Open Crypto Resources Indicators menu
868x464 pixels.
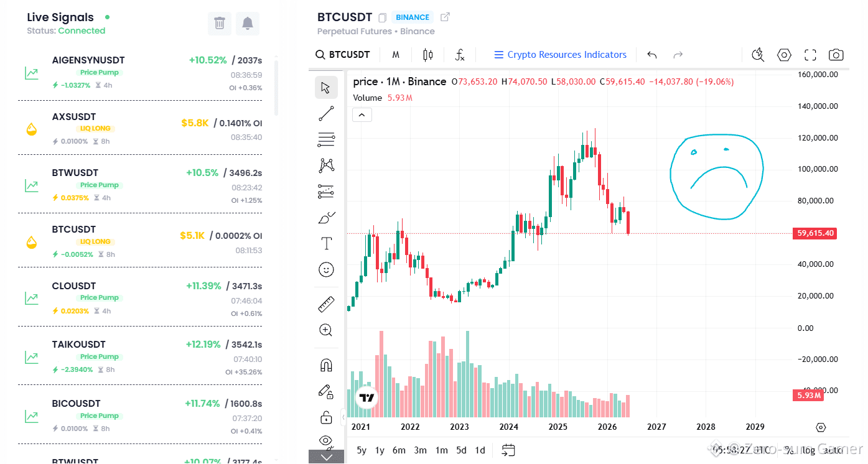tap(560, 55)
